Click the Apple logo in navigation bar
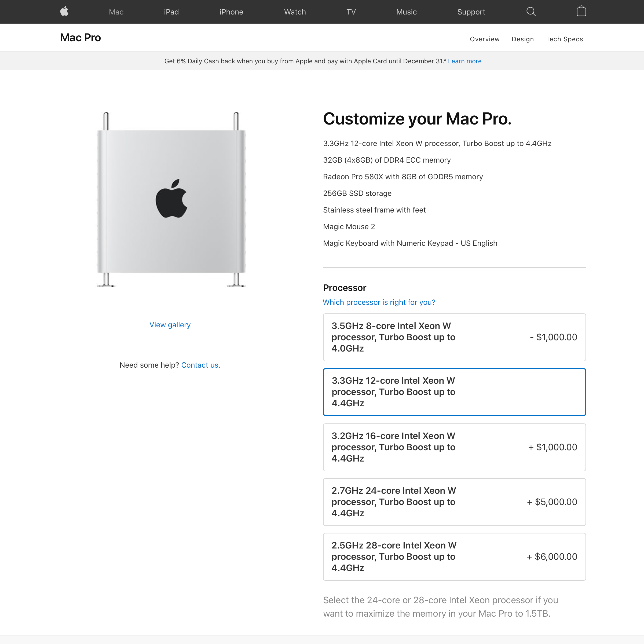Image resolution: width=644 pixels, height=644 pixels. click(64, 11)
